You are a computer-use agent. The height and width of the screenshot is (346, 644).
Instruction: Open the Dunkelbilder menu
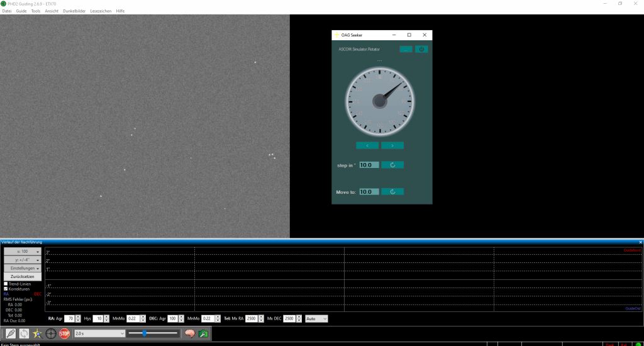click(74, 11)
